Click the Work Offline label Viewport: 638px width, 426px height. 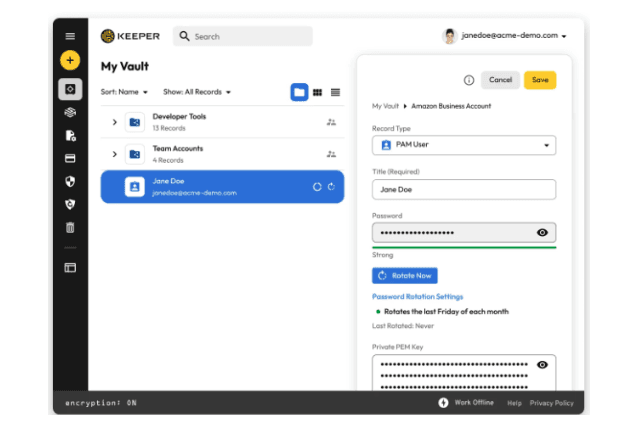click(474, 403)
